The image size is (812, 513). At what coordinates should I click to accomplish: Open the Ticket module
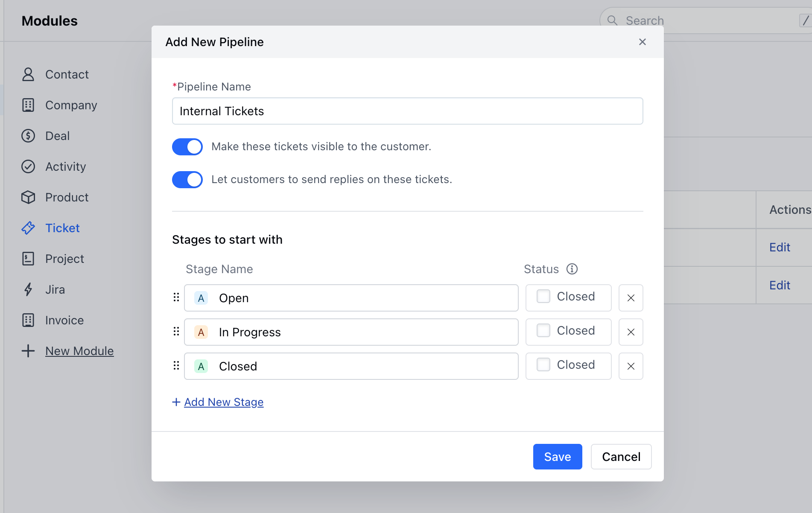pos(62,228)
